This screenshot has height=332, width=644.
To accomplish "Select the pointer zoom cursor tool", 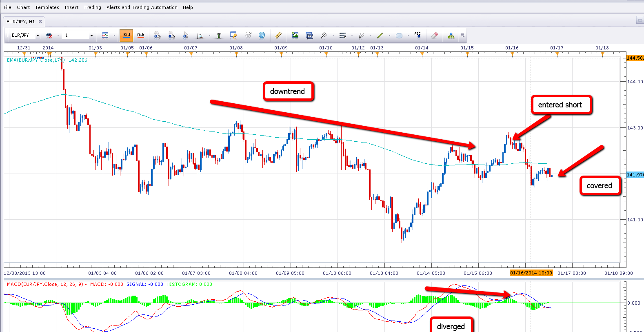I will 186,36.
